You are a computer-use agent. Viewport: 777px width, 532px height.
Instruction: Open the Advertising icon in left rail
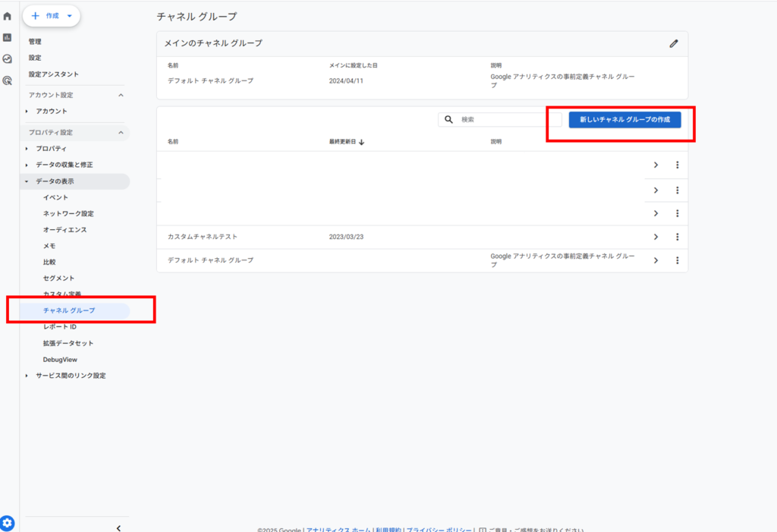coord(8,80)
